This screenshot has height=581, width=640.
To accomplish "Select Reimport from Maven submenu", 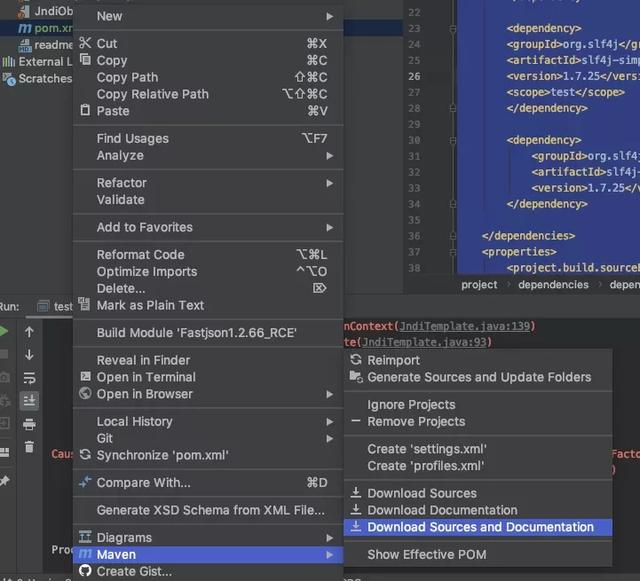I will click(393, 360).
